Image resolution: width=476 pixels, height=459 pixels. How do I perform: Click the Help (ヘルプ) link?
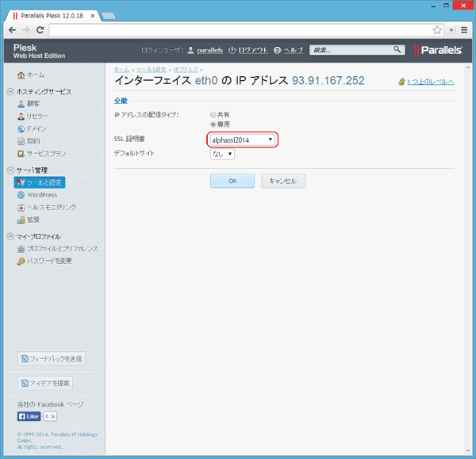click(x=294, y=50)
